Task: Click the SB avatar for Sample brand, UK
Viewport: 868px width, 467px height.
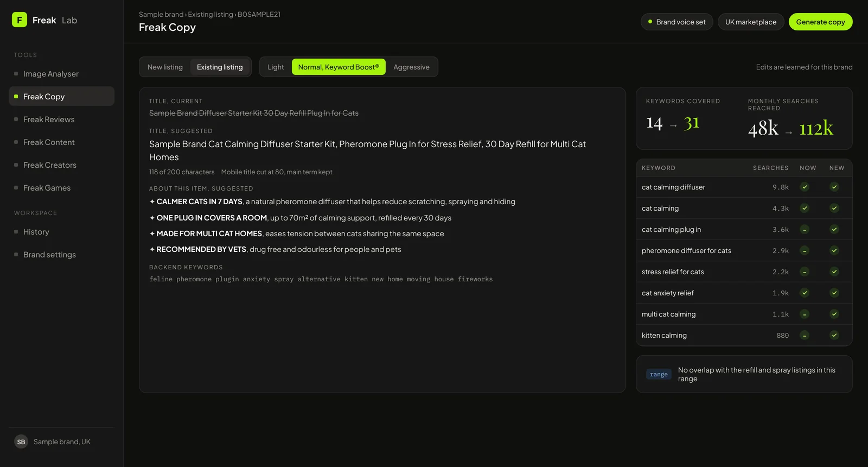Action: pos(21,441)
